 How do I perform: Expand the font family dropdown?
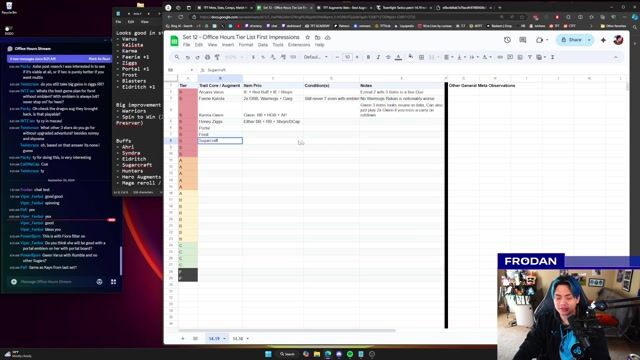[x=316, y=57]
